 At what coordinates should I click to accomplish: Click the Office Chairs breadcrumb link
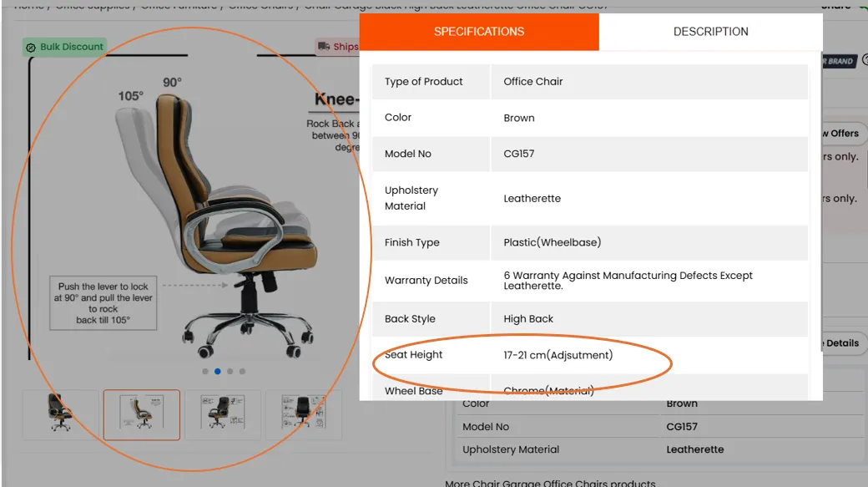click(260, 5)
